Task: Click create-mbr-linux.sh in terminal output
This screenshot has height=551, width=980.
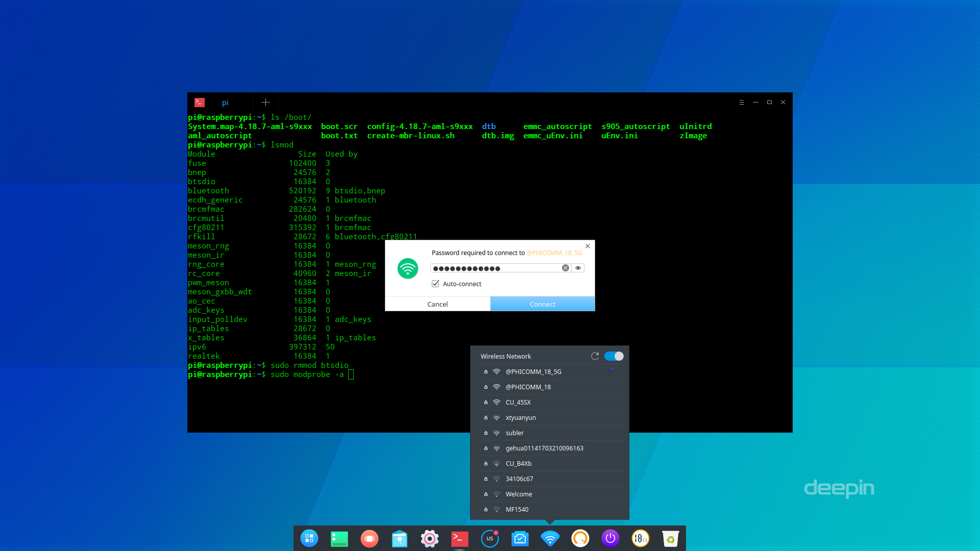Action: point(411,136)
